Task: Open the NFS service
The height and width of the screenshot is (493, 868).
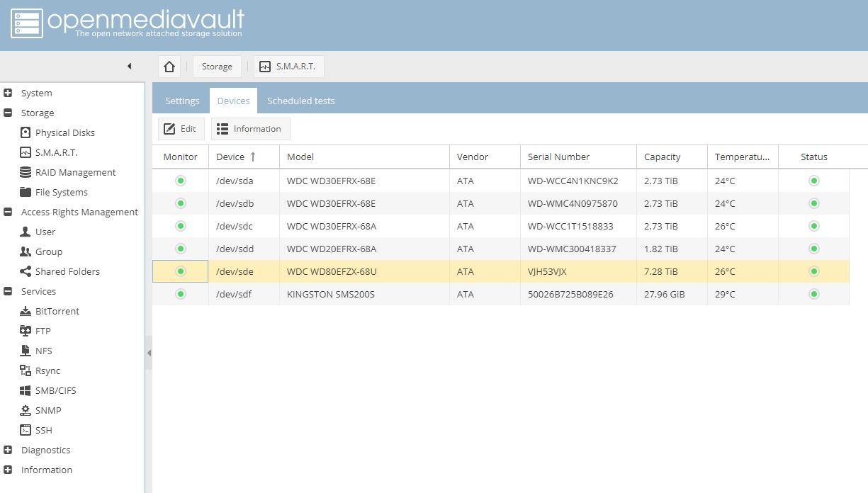Action: click(36, 351)
